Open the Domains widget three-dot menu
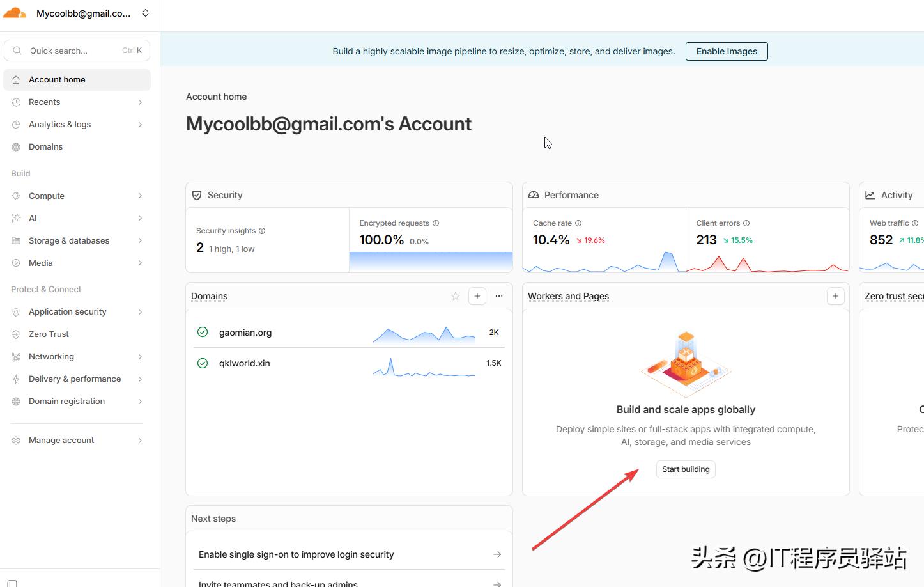The image size is (924, 587). (499, 296)
